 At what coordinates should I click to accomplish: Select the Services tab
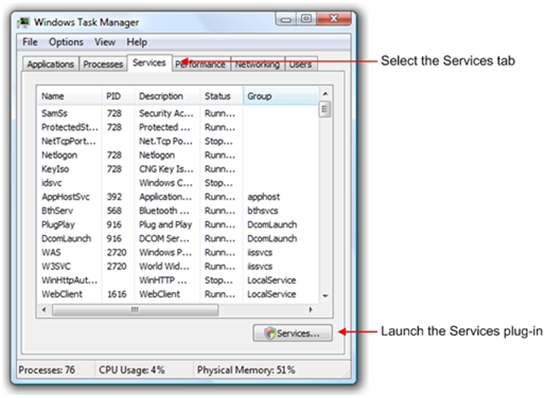click(x=149, y=63)
